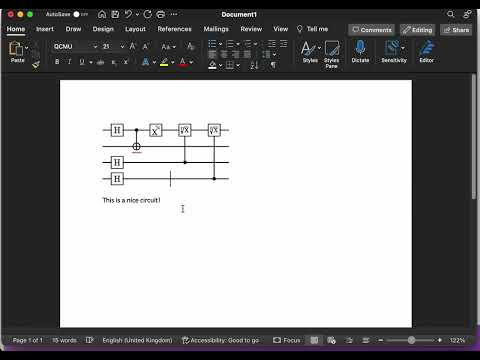
Task: Switch to Web Layout view
Action: [331, 340]
